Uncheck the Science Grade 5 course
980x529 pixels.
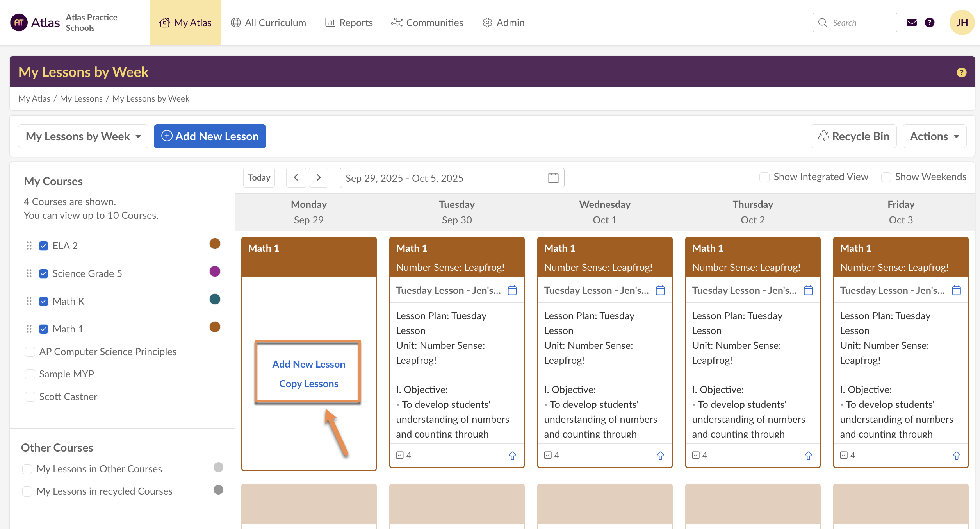[43, 273]
